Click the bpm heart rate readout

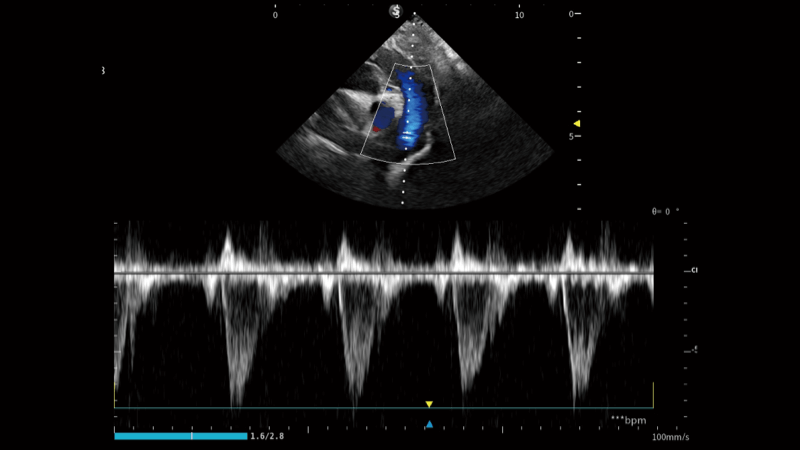[629, 420]
